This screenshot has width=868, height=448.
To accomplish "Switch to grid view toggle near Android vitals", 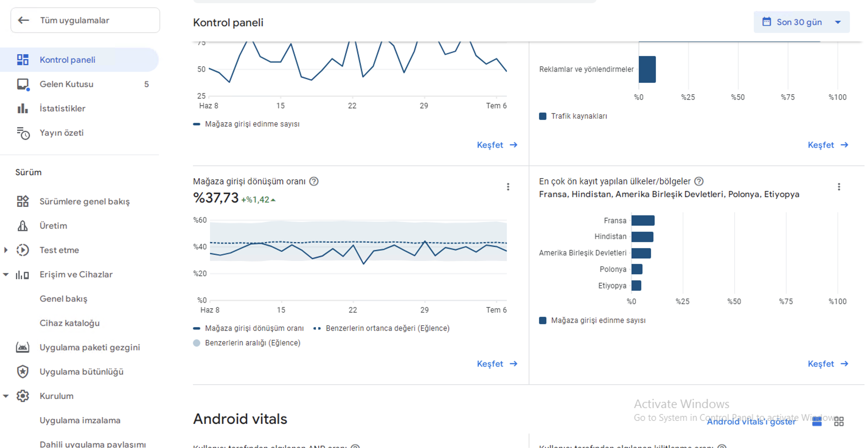I will [x=839, y=421].
